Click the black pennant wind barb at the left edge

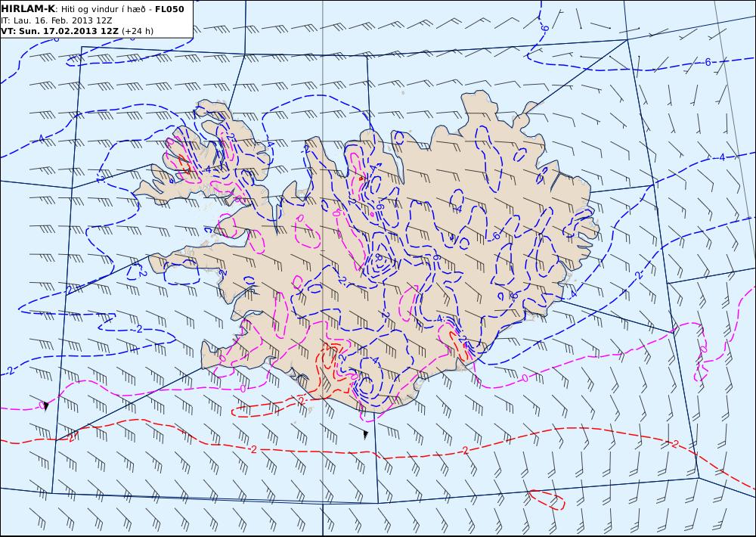click(x=46, y=405)
